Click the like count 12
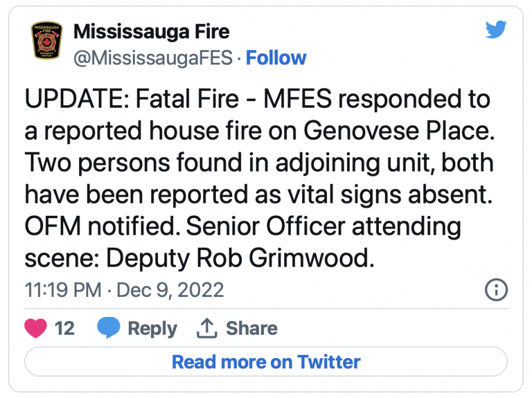532x398 pixels. click(64, 328)
